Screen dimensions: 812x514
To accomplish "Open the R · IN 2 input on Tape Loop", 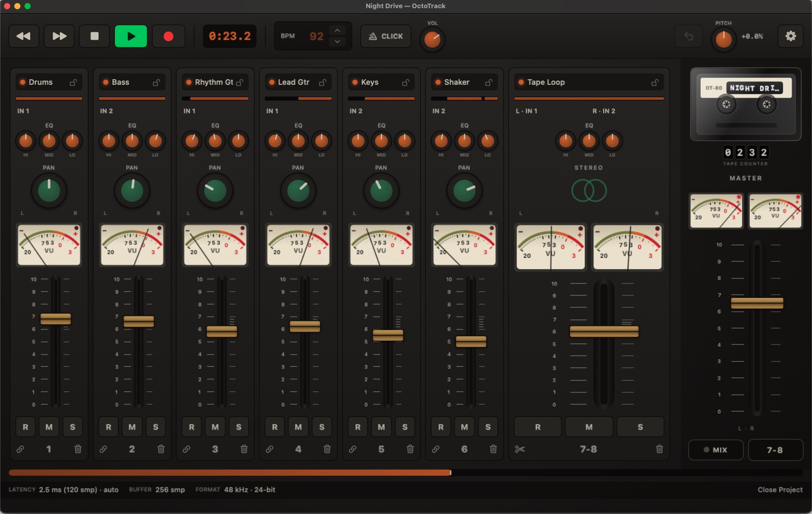I will coord(604,111).
